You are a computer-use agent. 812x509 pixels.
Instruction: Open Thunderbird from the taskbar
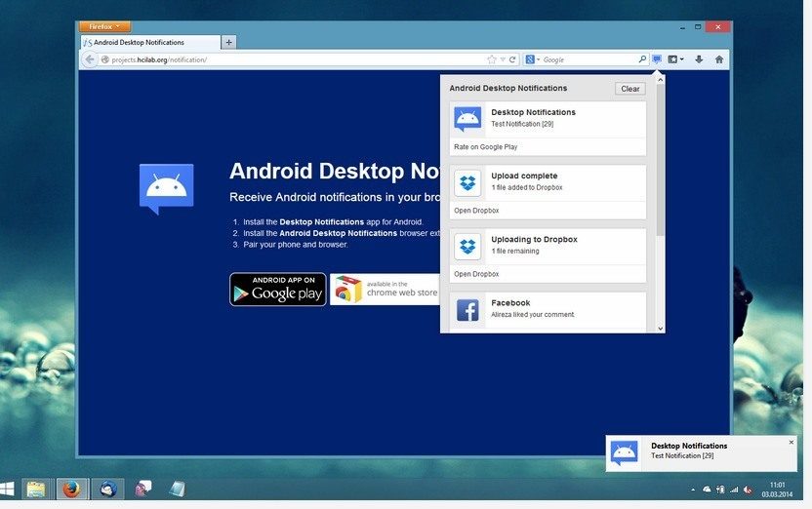point(107,489)
